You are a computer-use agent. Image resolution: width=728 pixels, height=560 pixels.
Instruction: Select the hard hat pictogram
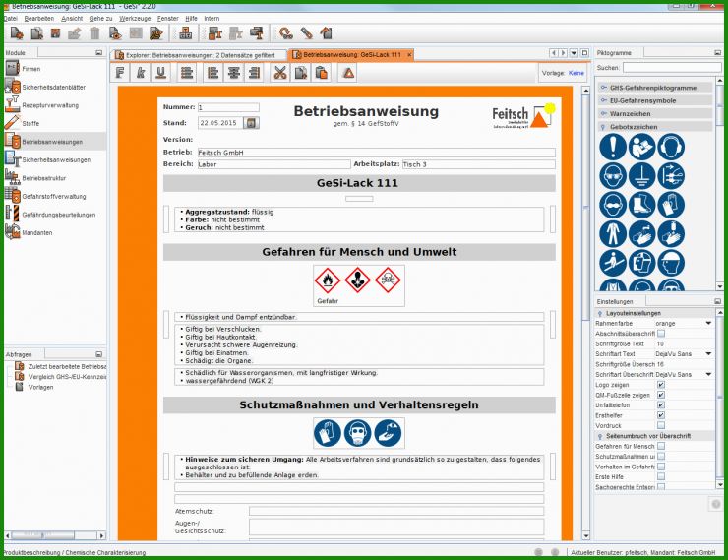671,263
